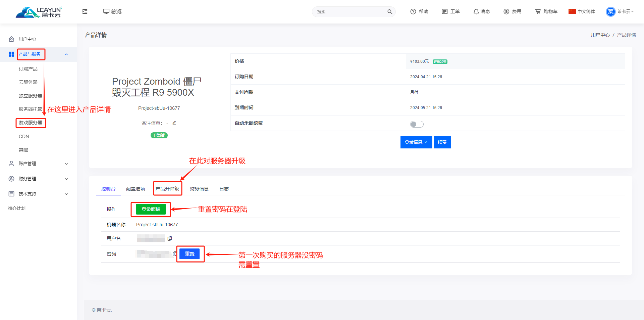
Task: Go to 用户中心 in sidebar
Action: 28,39
